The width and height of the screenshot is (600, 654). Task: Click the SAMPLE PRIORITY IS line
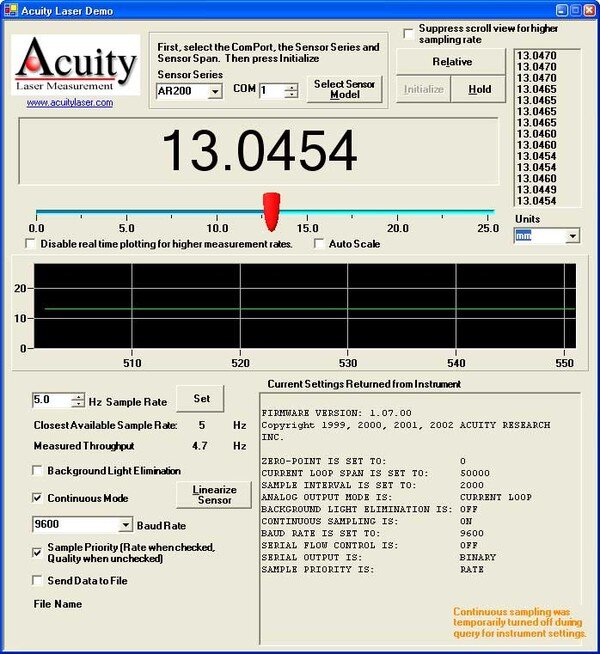pyautogui.click(x=372, y=569)
